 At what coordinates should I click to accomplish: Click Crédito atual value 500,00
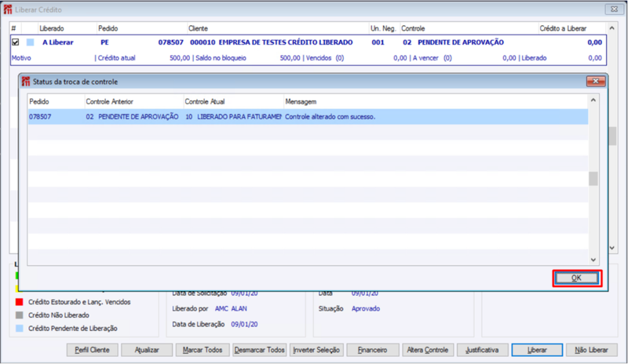click(180, 58)
